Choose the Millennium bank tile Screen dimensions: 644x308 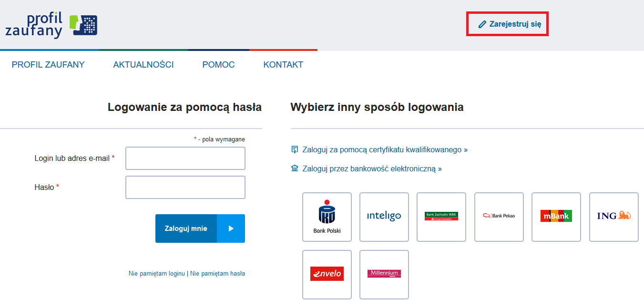tap(384, 275)
